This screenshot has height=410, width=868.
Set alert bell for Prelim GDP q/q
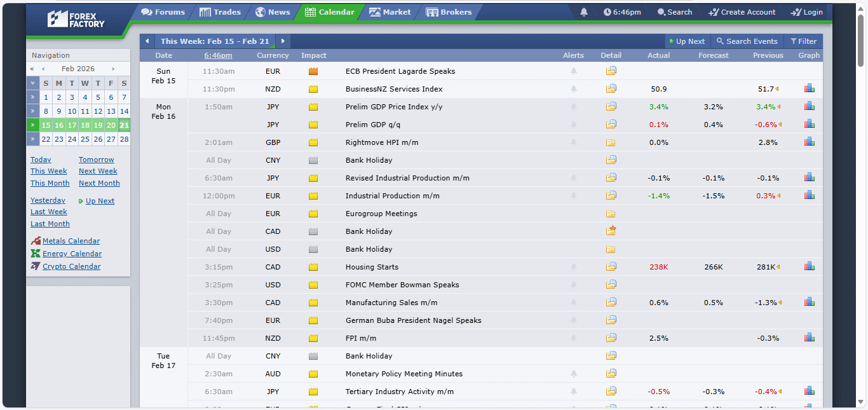point(574,125)
